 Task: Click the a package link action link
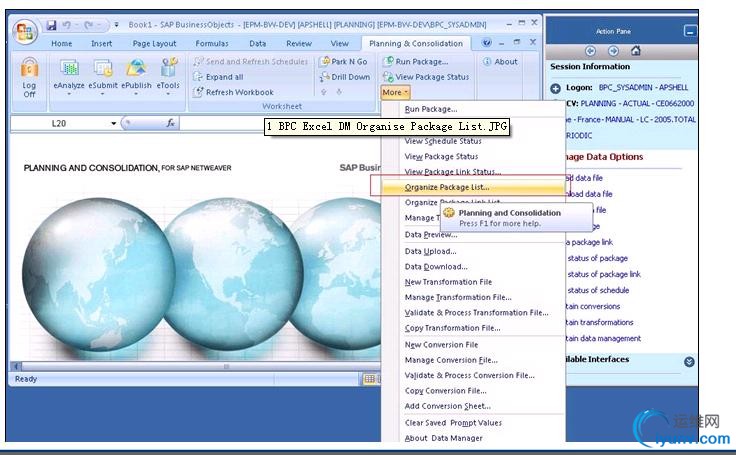point(590,242)
